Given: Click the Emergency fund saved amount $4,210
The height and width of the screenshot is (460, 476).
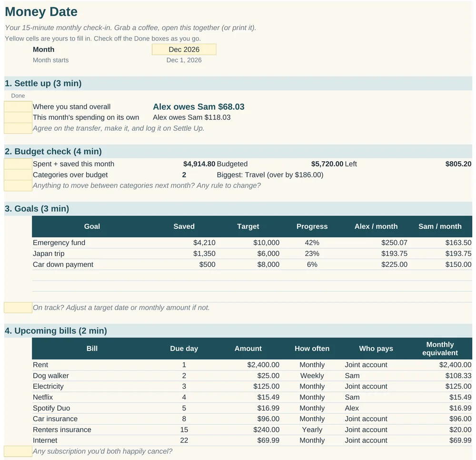Looking at the screenshot, I should 204,243.
